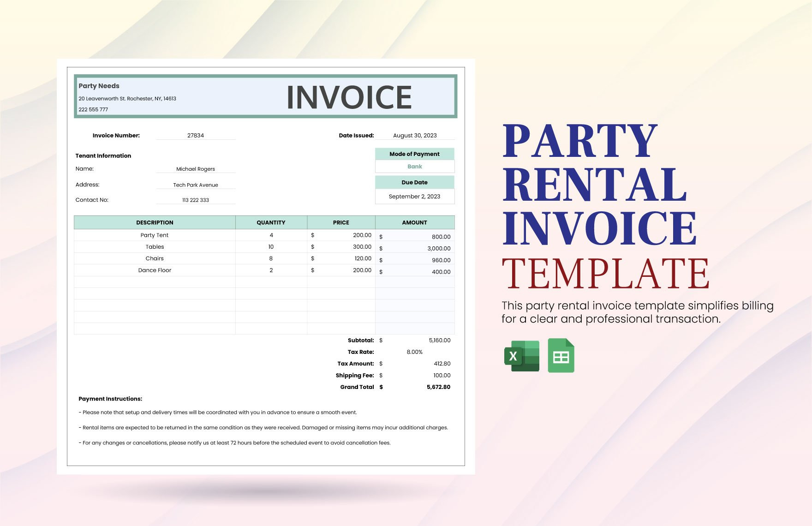The image size is (812, 526).
Task: Click the Google Sheets icon
Action: pyautogui.click(x=561, y=355)
